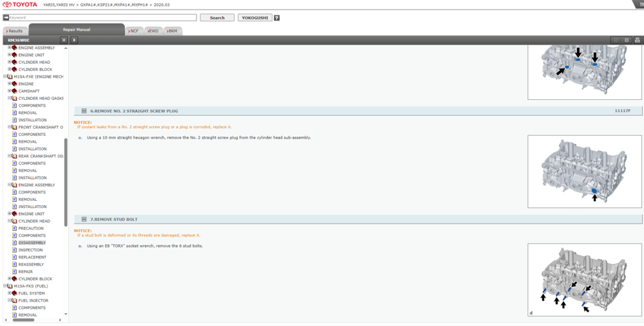Click the help question mark icon beside YOKOGUSHI

tap(277, 18)
